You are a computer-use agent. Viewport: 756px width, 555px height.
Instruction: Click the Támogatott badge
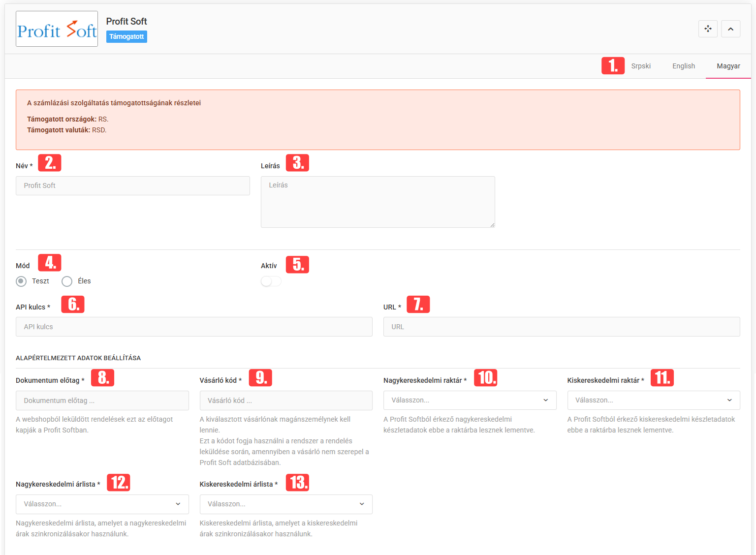tap(126, 37)
